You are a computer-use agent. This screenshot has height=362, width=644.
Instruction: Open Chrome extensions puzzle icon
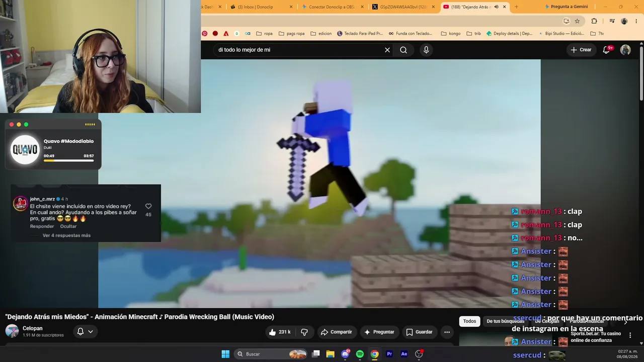point(594,21)
